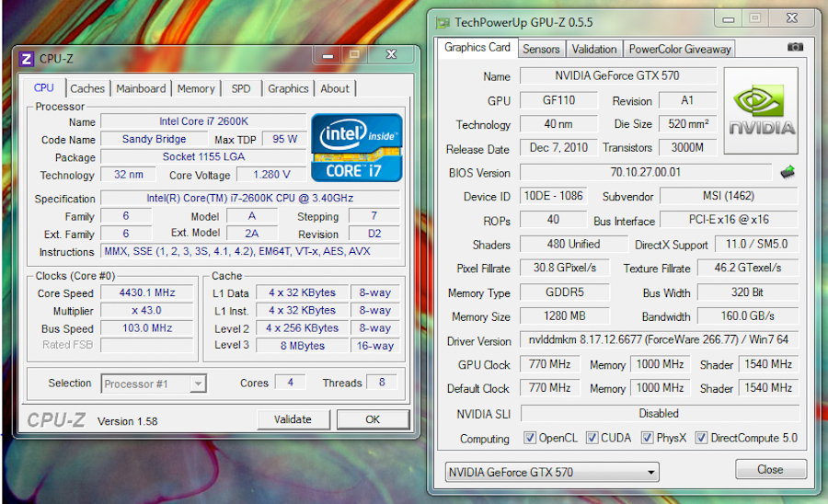The height and width of the screenshot is (504, 828).
Task: Click the Validate button in CPU-Z
Action: tap(293, 419)
